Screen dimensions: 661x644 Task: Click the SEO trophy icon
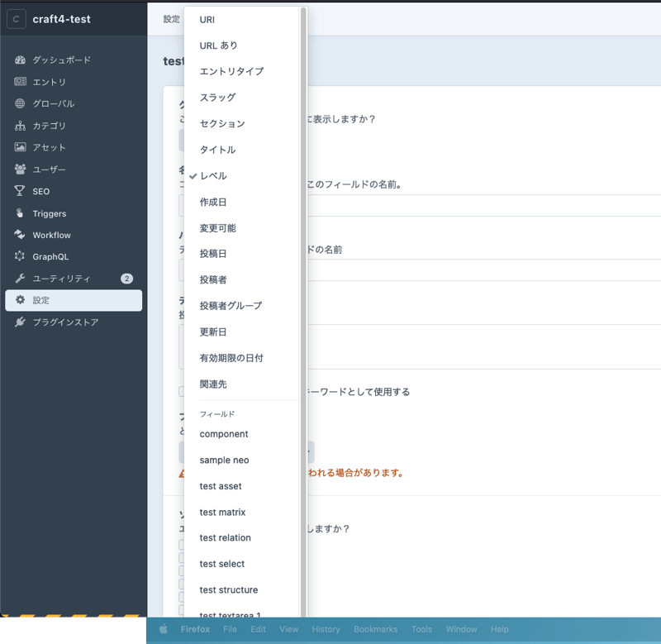(x=20, y=191)
